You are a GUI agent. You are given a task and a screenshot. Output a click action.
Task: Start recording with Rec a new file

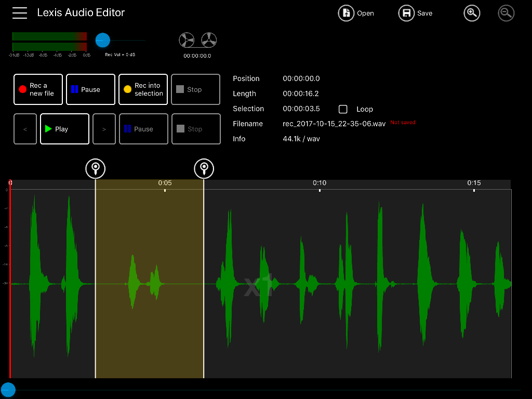click(38, 89)
